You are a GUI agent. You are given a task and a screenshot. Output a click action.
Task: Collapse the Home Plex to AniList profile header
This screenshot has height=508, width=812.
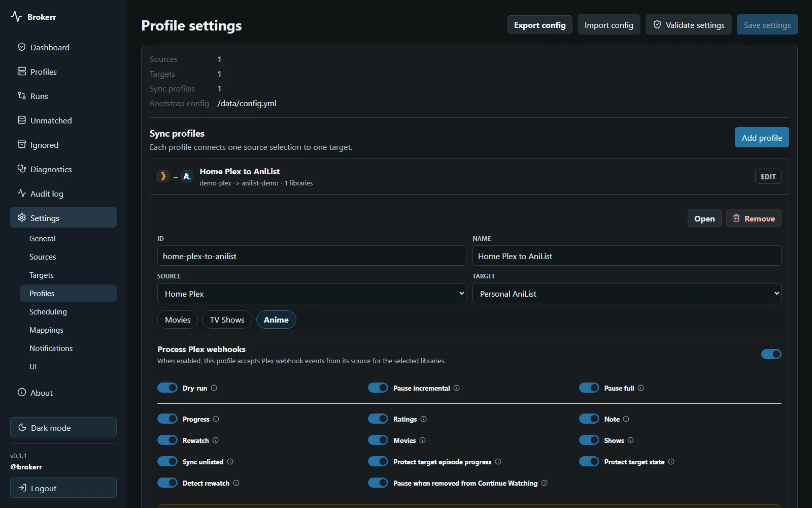[x=469, y=176]
